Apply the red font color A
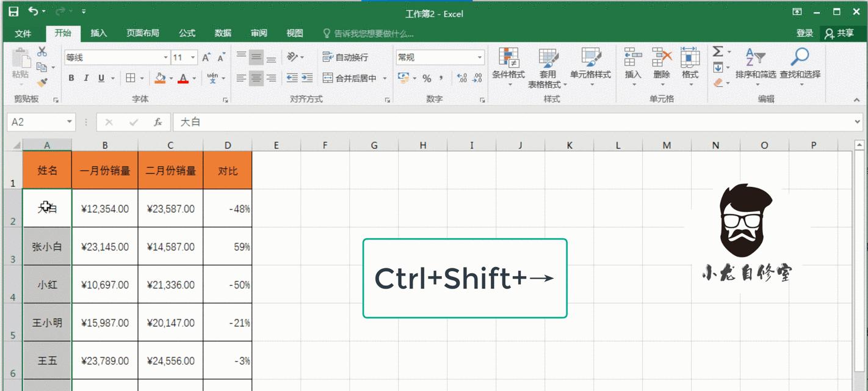 (183, 78)
